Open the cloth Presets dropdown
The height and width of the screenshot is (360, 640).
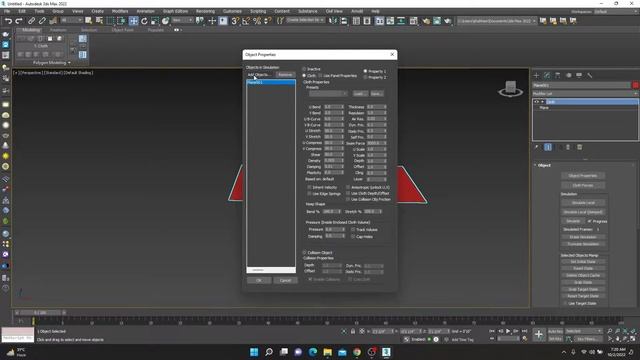tap(328, 94)
